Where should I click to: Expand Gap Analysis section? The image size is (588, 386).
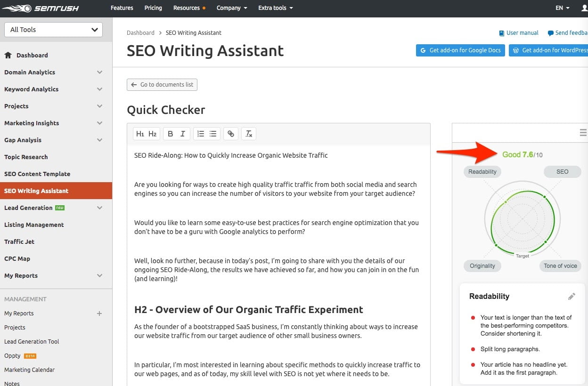click(x=99, y=140)
